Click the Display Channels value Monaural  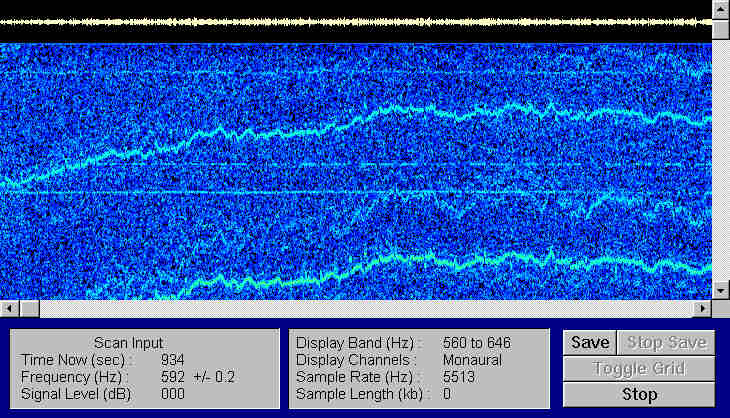coord(472,360)
